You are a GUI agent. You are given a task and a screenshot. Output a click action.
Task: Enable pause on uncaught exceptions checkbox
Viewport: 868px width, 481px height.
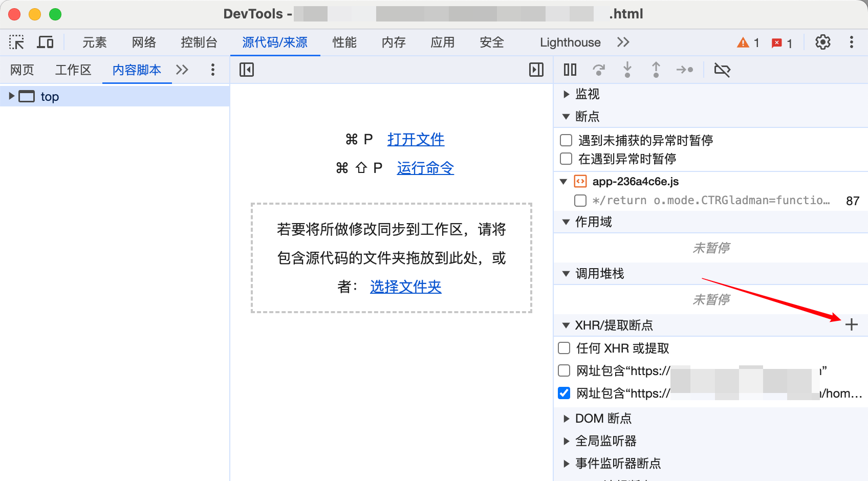click(x=566, y=140)
